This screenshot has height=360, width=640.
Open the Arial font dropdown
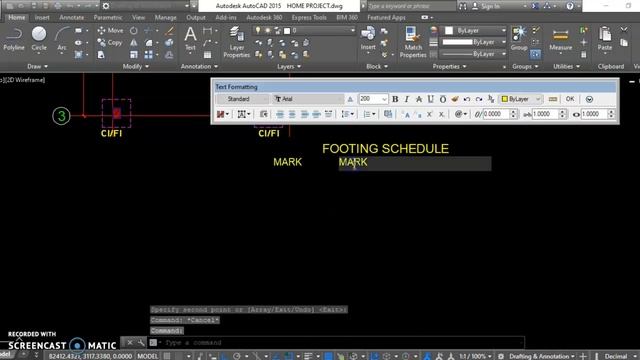[308, 99]
